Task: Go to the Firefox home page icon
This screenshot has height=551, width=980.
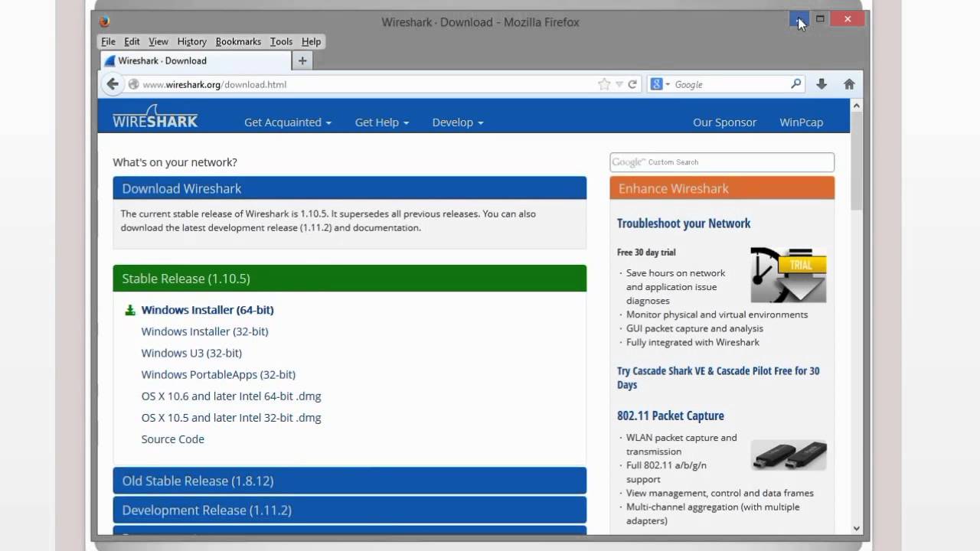Action: coord(849,84)
